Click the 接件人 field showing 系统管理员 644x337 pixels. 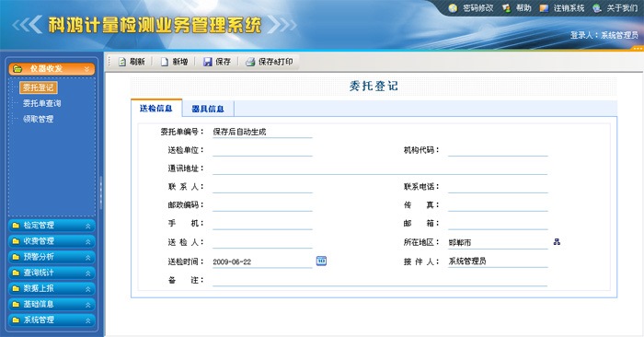tap(498, 261)
